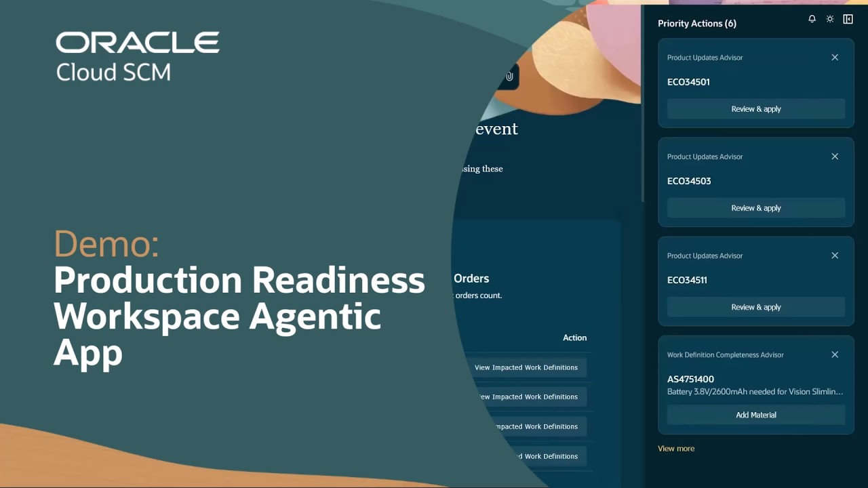
Task: Dismiss the ECO34511 advisor card
Action: click(x=835, y=256)
